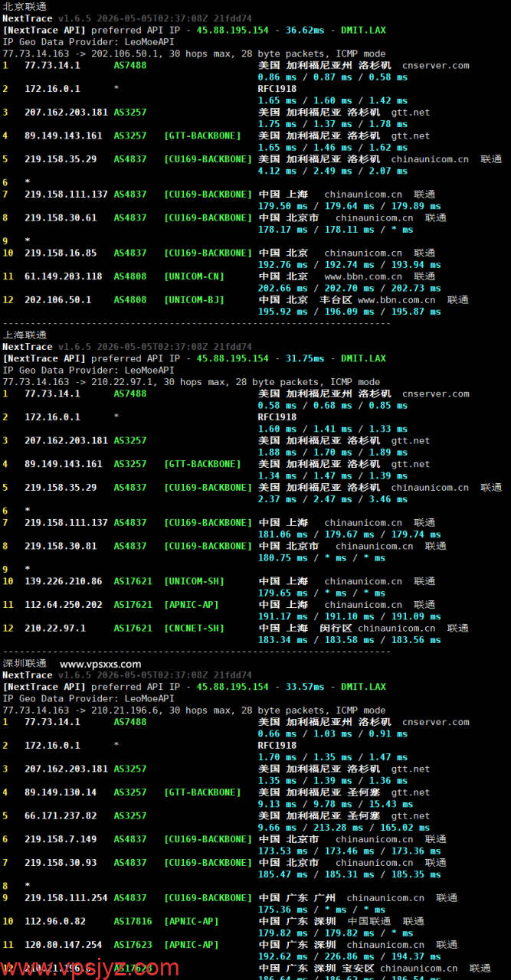Click hop IP 219.158.7.149
Image resolution: width=511 pixels, height=980 pixels.
pos(61,839)
